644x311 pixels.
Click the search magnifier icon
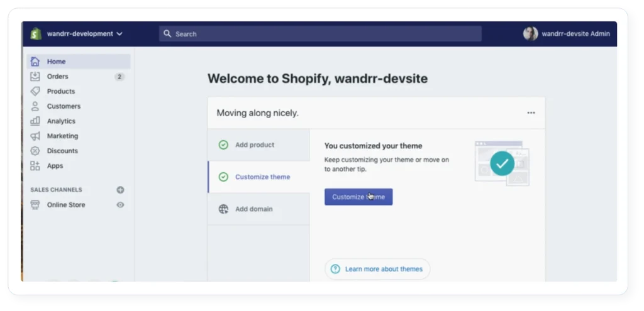[x=167, y=34]
